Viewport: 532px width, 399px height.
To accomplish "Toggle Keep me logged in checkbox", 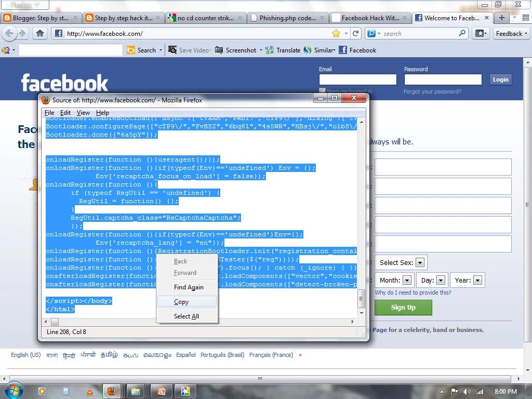I will click(x=322, y=90).
